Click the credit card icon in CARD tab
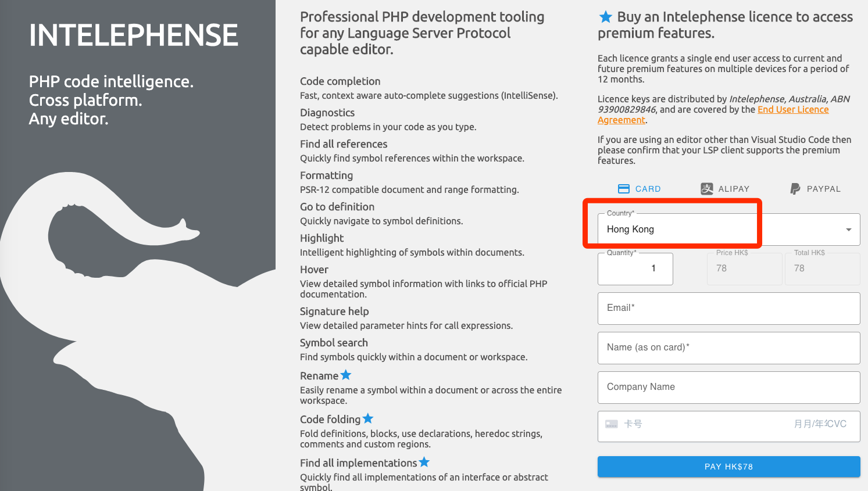868x491 pixels. click(x=624, y=189)
